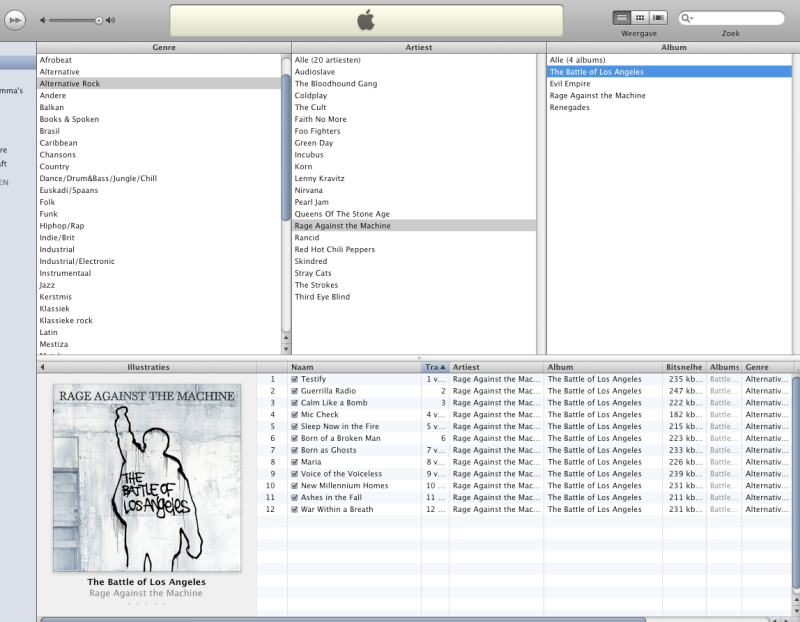800x622 pixels.
Task: Select Industrial/Electronic genre
Action: [159, 261]
